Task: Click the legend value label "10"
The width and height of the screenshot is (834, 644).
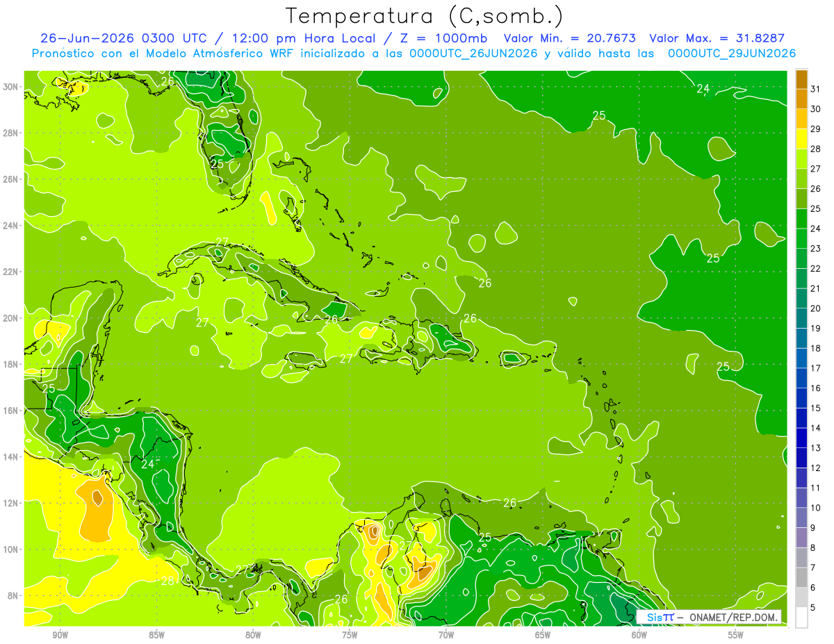Action: (x=815, y=509)
